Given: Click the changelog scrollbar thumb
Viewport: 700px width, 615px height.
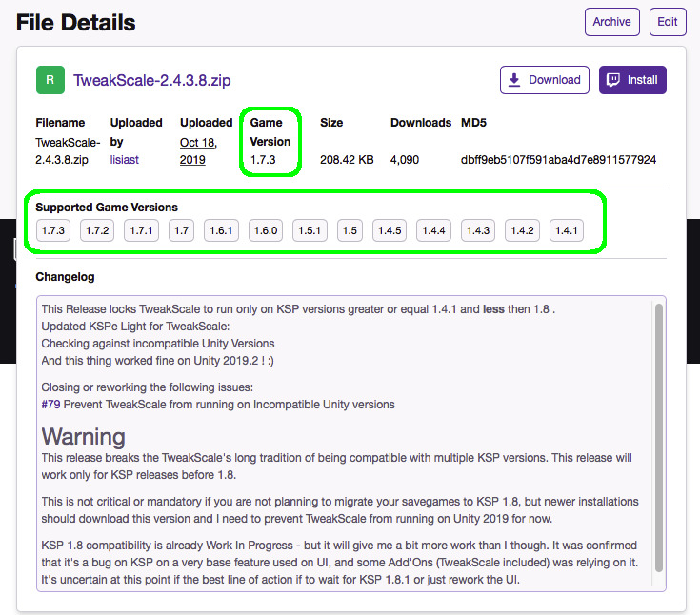Looking at the screenshot, I should (x=659, y=437).
